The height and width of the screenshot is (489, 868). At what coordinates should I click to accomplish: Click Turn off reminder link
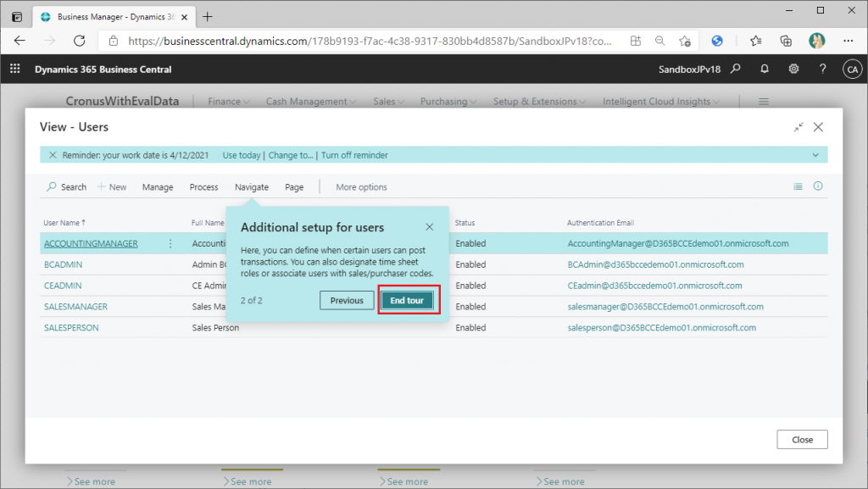(354, 155)
